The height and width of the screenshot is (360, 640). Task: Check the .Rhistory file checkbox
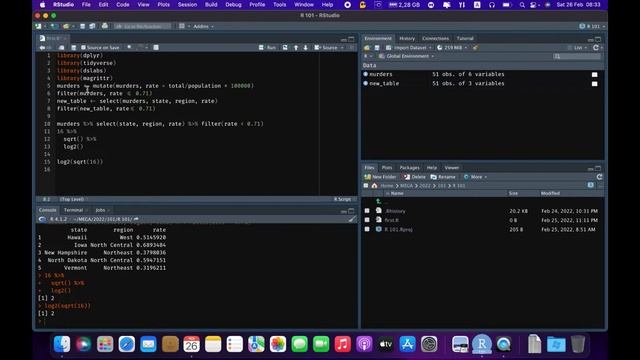[367, 211]
